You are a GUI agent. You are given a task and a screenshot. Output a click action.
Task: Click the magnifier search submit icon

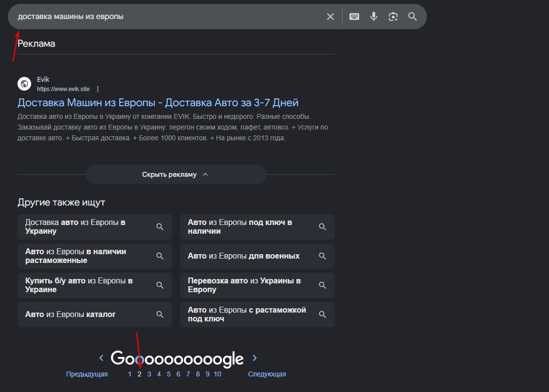412,17
